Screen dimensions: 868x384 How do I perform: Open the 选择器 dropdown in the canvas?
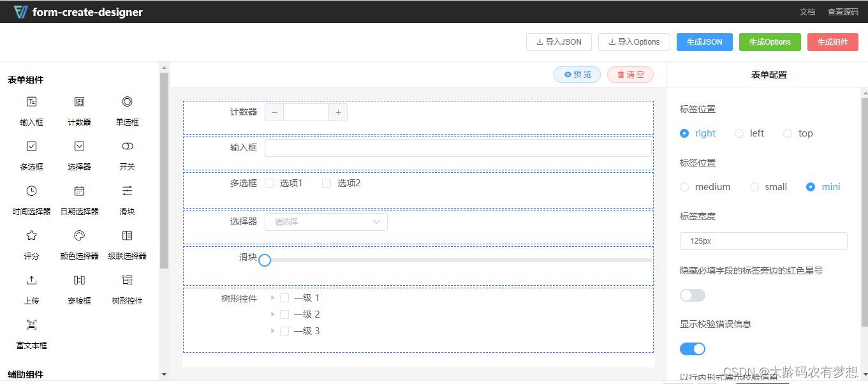(326, 221)
